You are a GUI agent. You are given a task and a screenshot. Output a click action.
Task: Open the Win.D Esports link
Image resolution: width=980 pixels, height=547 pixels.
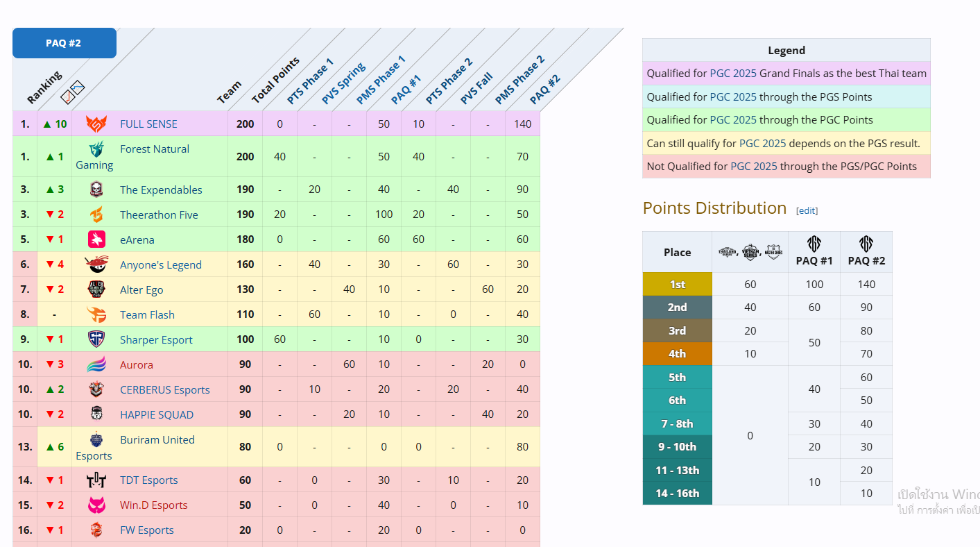click(x=154, y=505)
